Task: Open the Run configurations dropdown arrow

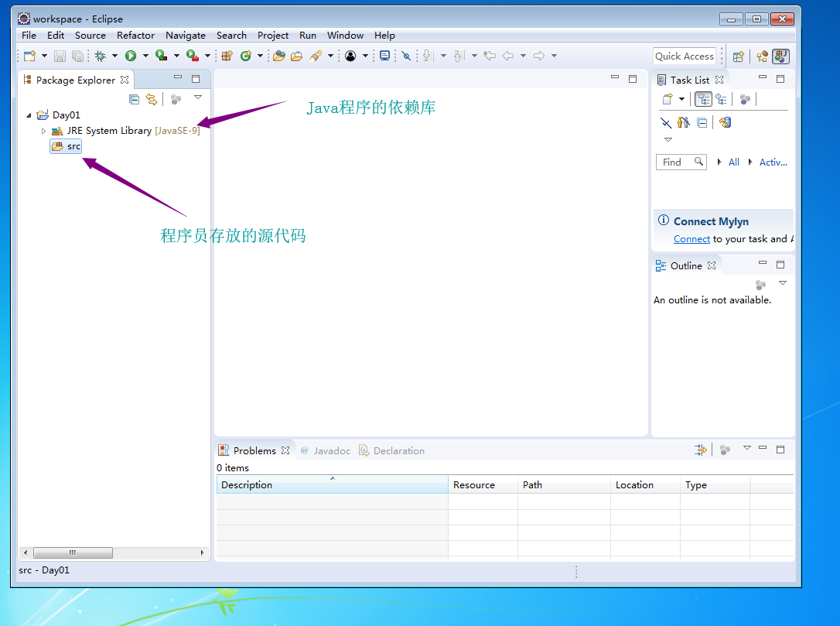Action: pyautogui.click(x=145, y=56)
